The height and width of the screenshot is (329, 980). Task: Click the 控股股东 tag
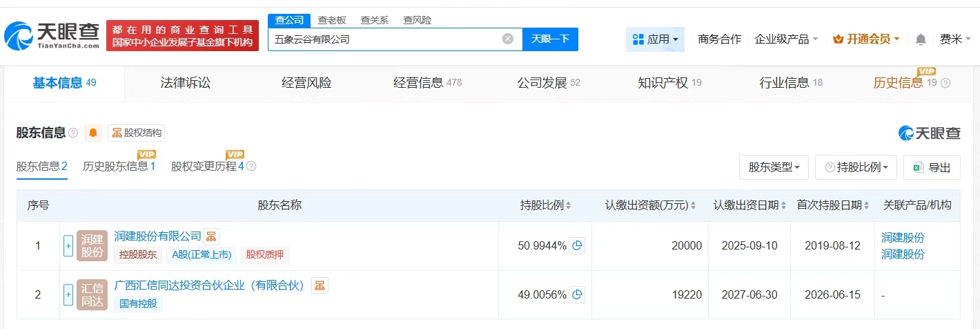coord(138,254)
